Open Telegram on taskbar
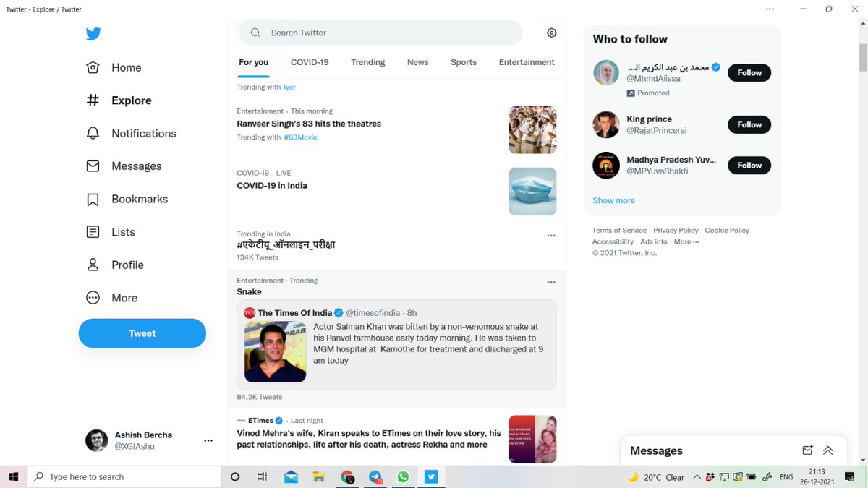The height and width of the screenshot is (488, 868). (x=375, y=477)
